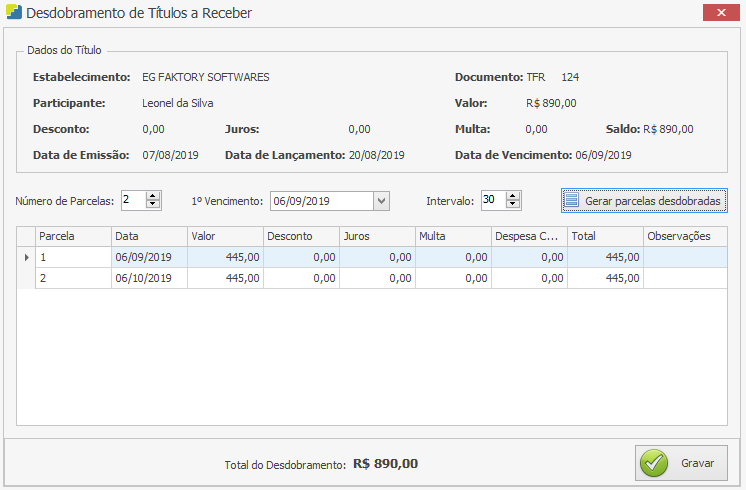Click the Data column header
The image size is (746, 490).
click(149, 236)
